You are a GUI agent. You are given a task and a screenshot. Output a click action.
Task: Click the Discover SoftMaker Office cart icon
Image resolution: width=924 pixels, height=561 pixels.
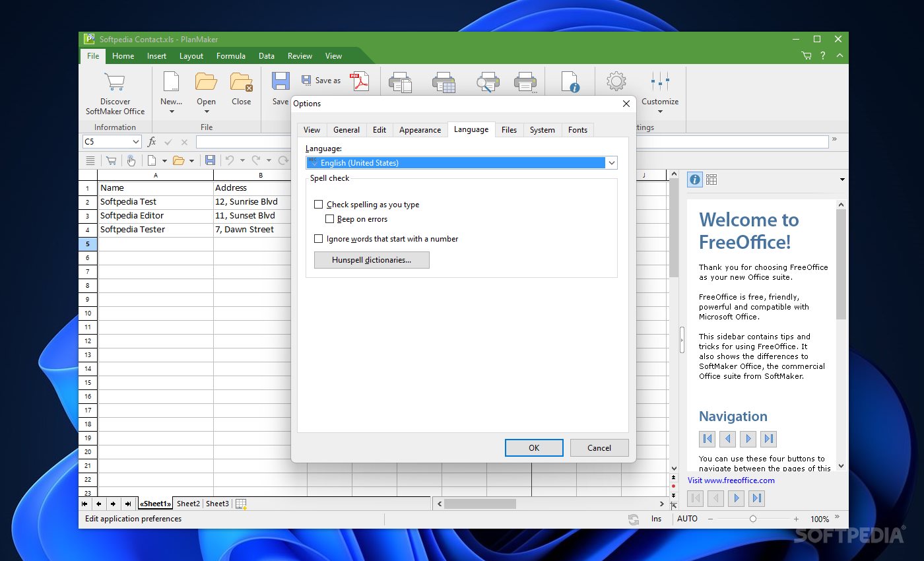(115, 82)
